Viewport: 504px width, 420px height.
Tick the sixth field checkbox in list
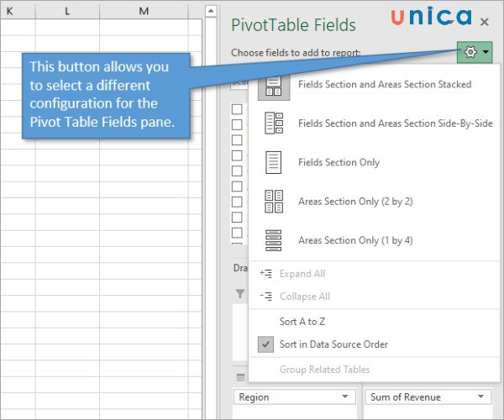(x=237, y=186)
